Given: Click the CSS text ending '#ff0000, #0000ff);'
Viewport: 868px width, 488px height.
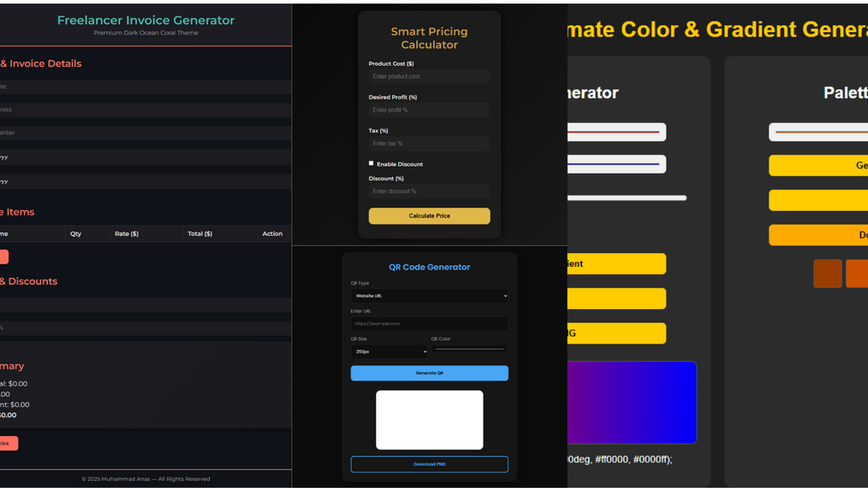Looking at the screenshot, I should (x=619, y=459).
